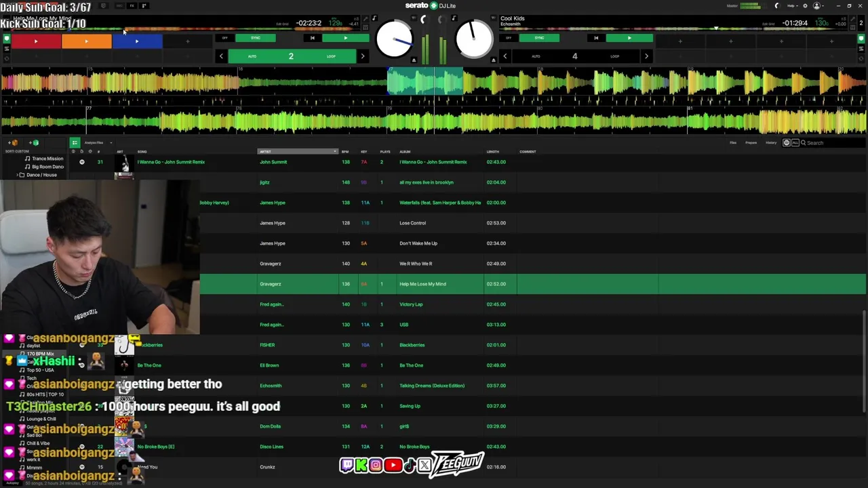Toggle SYNC on the right deck
This screenshot has width=868, height=488.
pos(539,38)
